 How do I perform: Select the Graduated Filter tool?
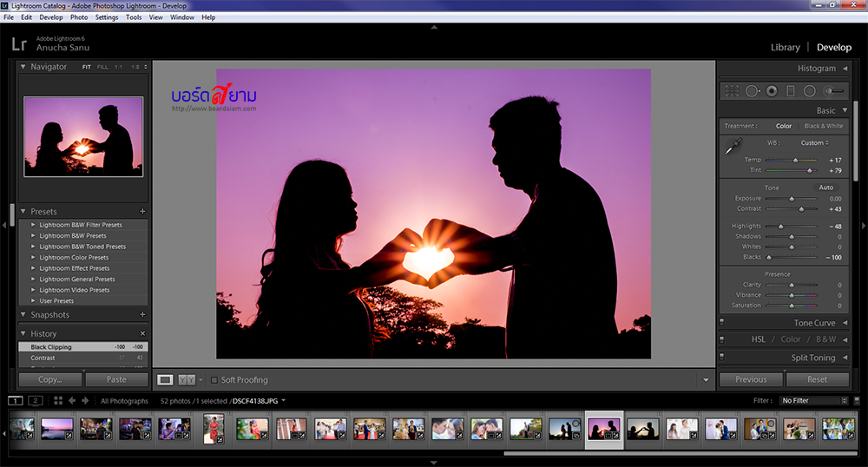(791, 90)
